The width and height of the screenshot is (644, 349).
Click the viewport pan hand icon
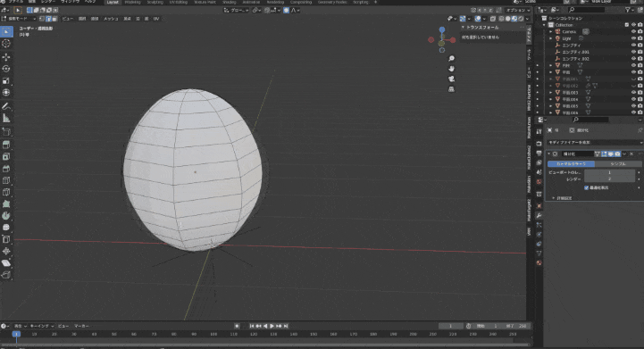451,69
